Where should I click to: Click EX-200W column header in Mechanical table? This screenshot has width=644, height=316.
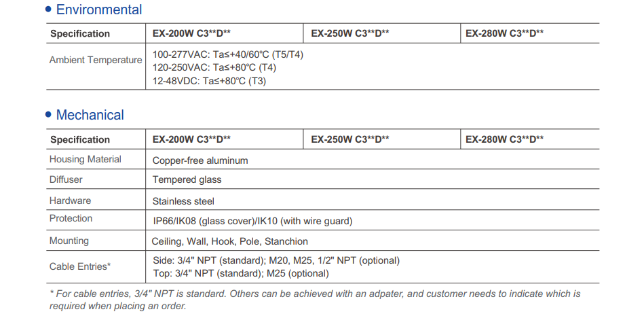pyautogui.click(x=191, y=139)
